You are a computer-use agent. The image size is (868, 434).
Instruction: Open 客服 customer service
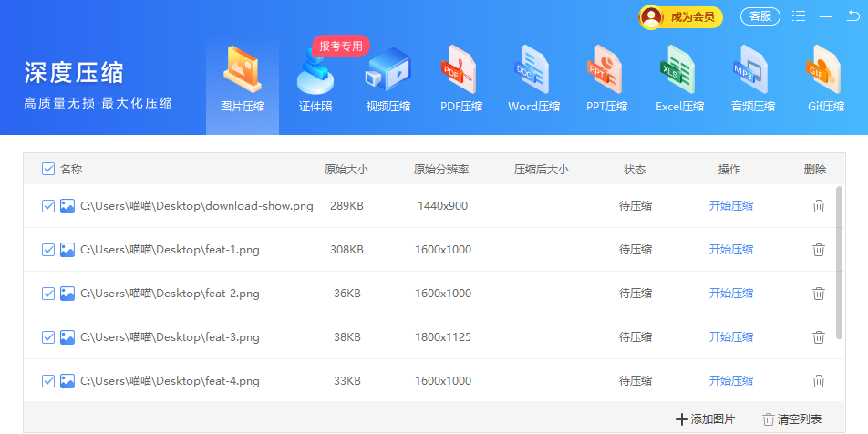pos(760,16)
